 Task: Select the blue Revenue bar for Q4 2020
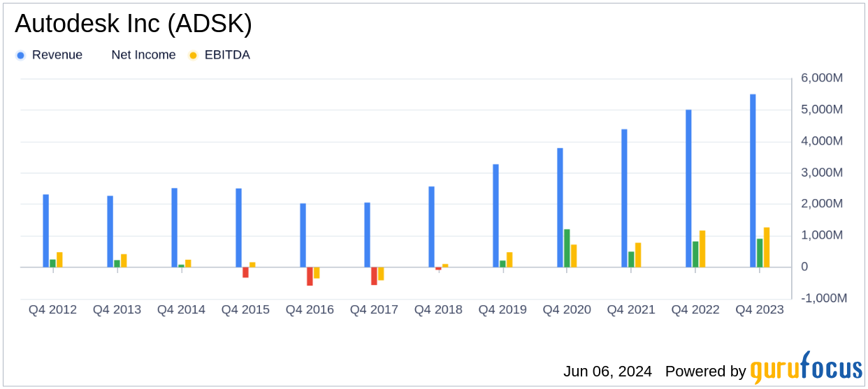coord(560,207)
